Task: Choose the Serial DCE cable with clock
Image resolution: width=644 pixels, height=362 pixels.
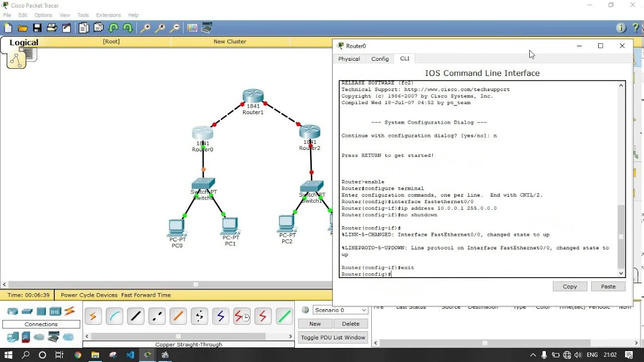Action: tap(242, 316)
